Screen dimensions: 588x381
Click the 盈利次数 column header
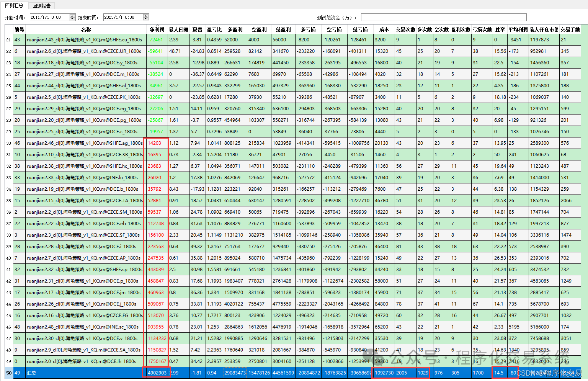tap(461, 29)
